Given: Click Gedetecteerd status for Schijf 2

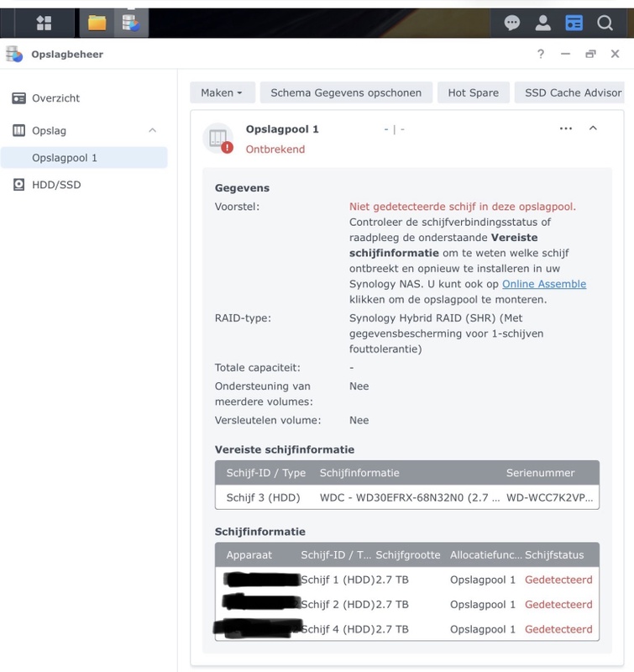Looking at the screenshot, I should pos(558,605).
